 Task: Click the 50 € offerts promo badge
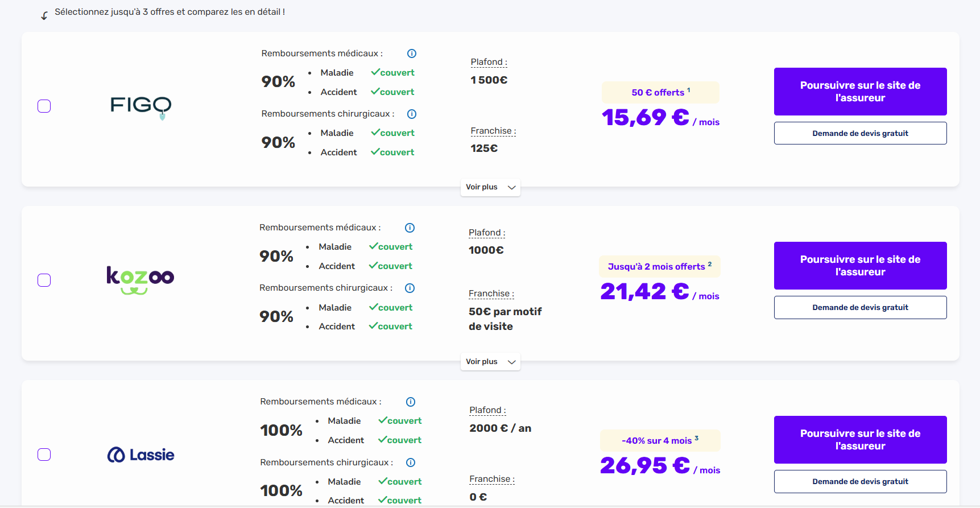[x=660, y=92]
